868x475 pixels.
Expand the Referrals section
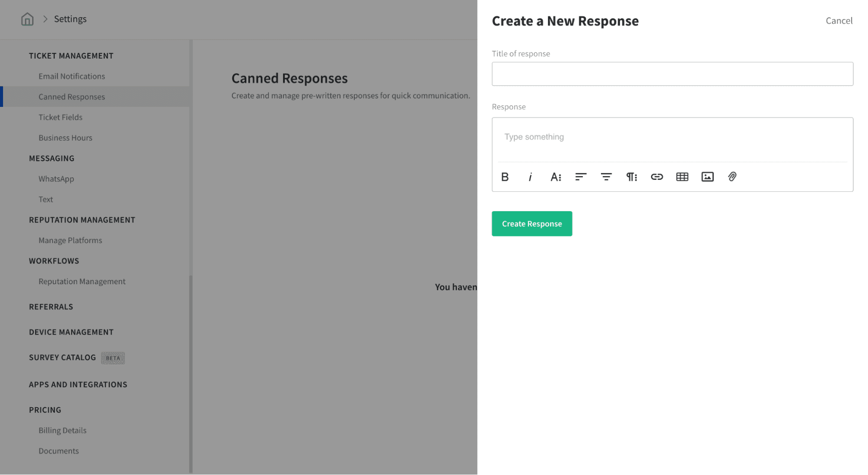coord(51,307)
